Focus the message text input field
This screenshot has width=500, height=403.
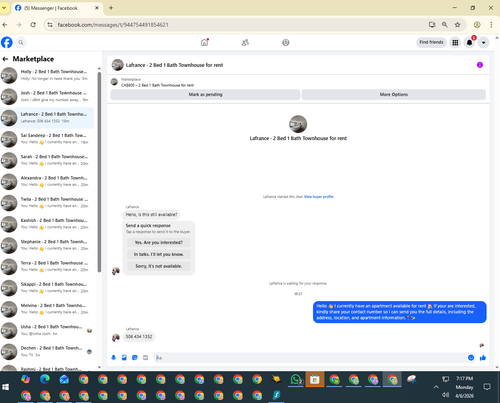click(310, 358)
